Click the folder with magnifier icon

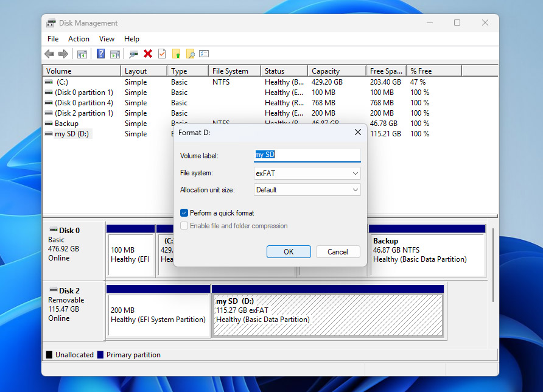190,54
